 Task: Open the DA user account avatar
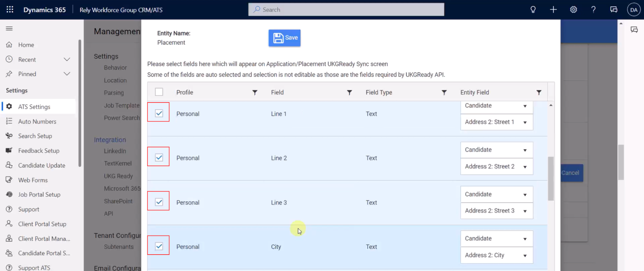tap(634, 10)
